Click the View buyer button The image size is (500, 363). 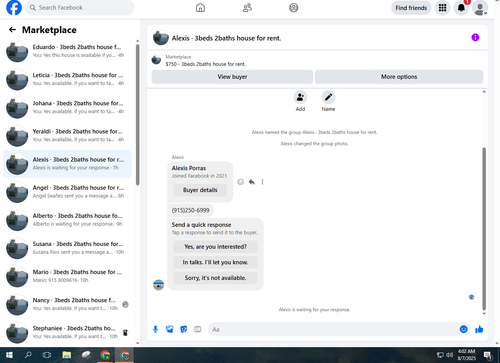[232, 77]
